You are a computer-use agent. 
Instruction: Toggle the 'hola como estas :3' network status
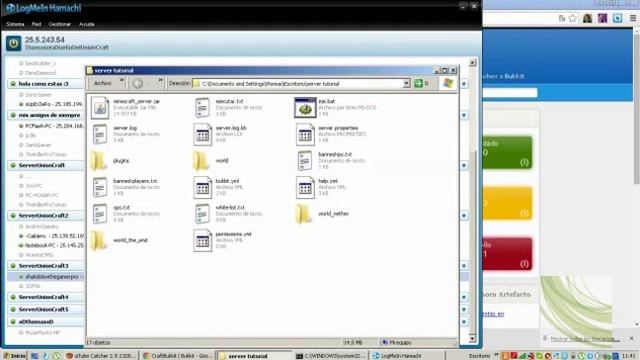click(13, 84)
